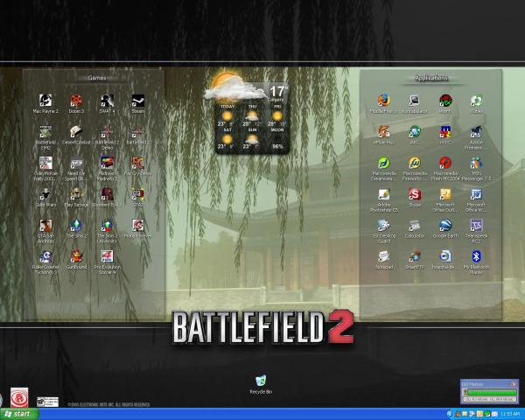525x420 pixels.
Task: Open the Midtown Madness 2 shortcut
Action: (107, 163)
